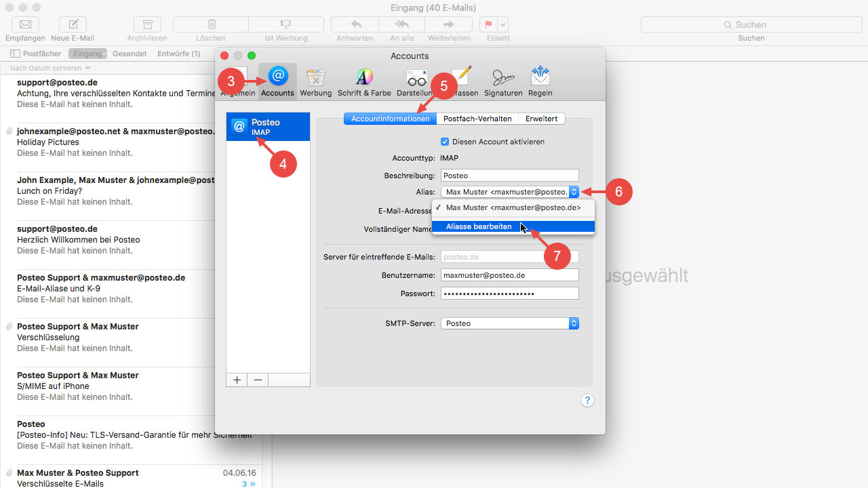Open Schrift & Farbe preferences
This screenshot has width=868, height=488.
coord(363,81)
